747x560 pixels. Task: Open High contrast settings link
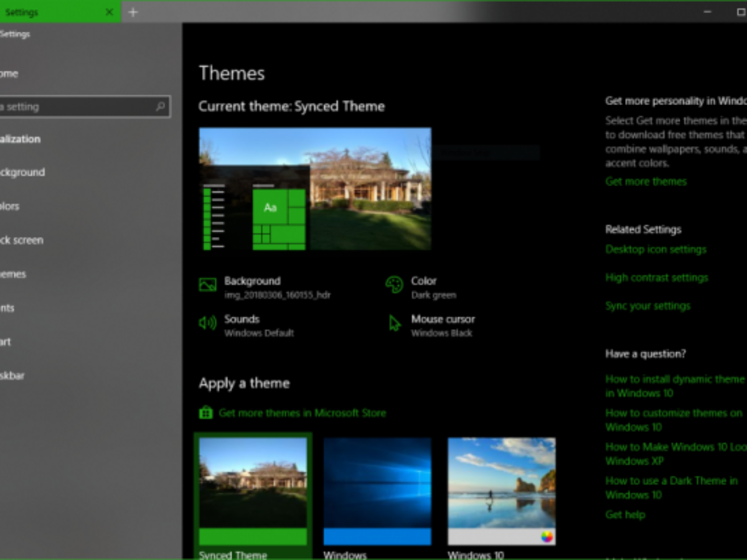pyautogui.click(x=657, y=278)
